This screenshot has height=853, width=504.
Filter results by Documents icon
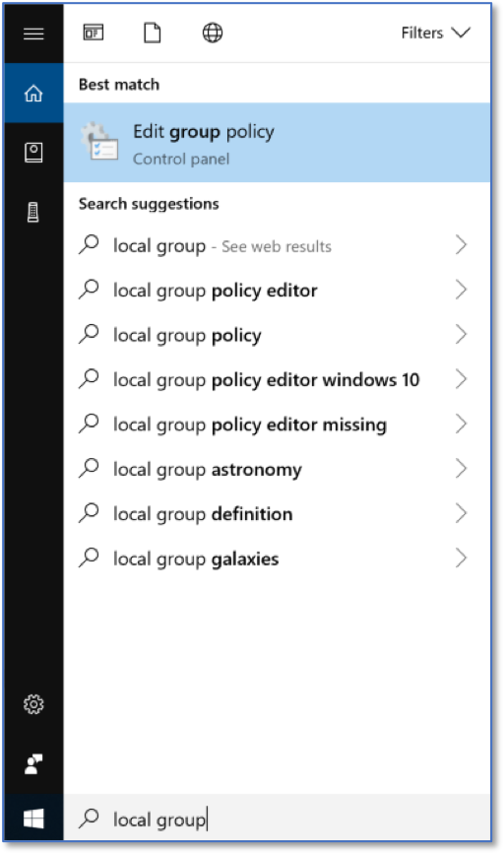coord(153,33)
